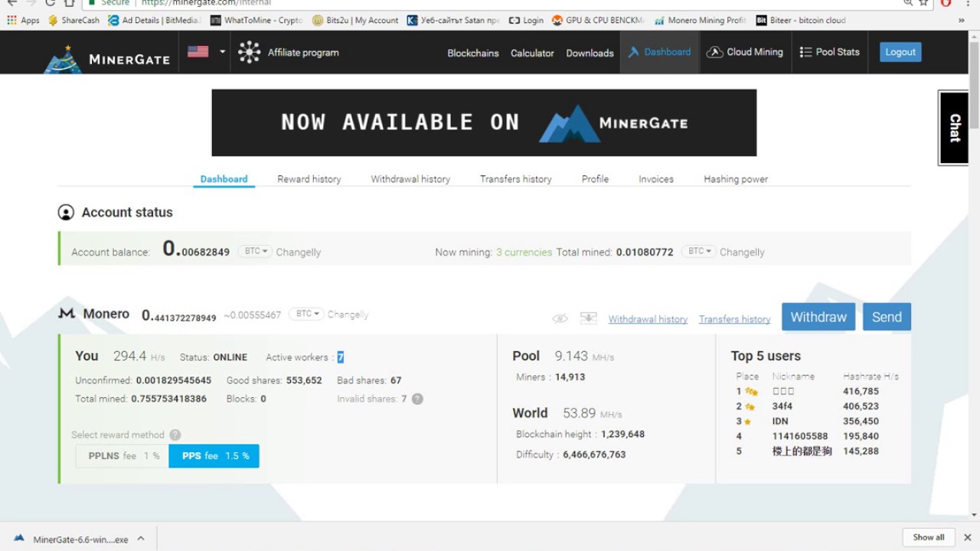Click the top user nickname IDN
The height and width of the screenshot is (551, 980).
780,421
